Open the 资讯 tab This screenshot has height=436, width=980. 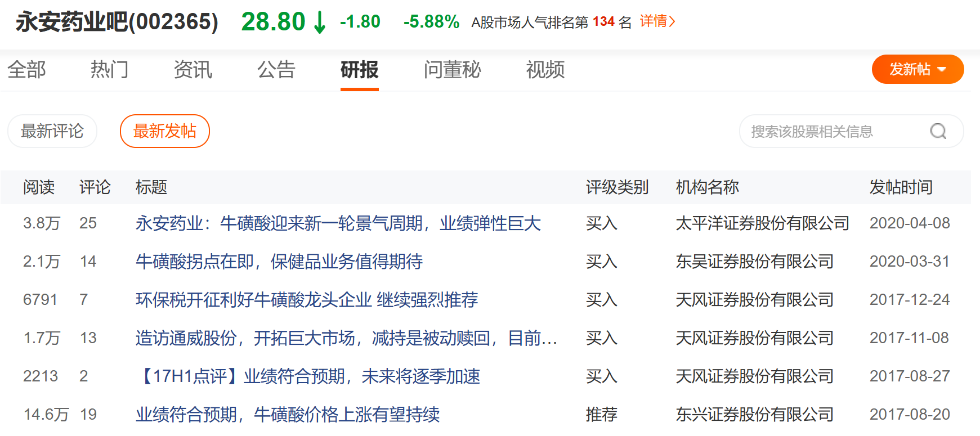pyautogui.click(x=193, y=70)
